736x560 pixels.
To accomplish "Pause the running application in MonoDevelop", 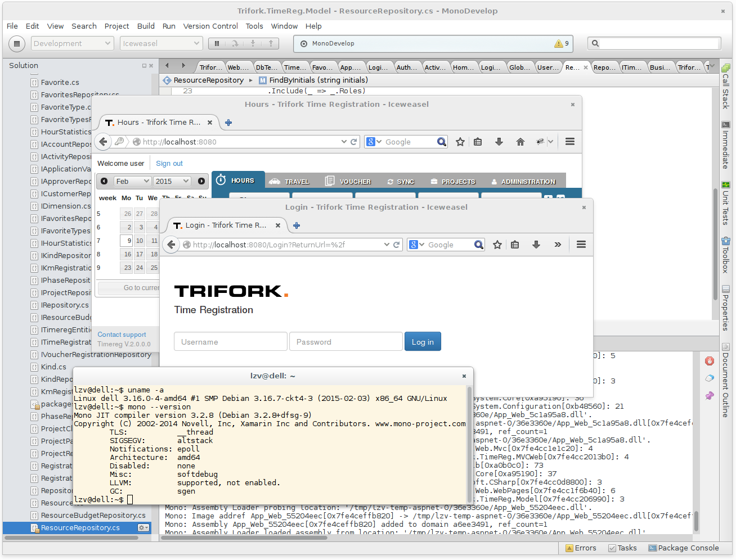I will click(217, 43).
